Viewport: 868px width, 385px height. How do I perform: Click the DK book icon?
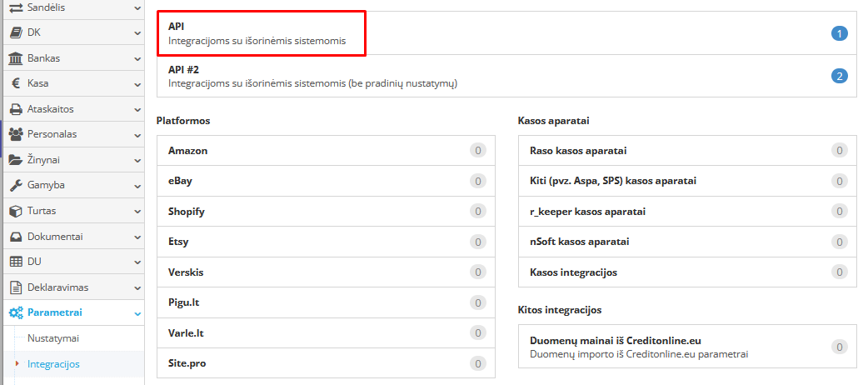click(15, 32)
